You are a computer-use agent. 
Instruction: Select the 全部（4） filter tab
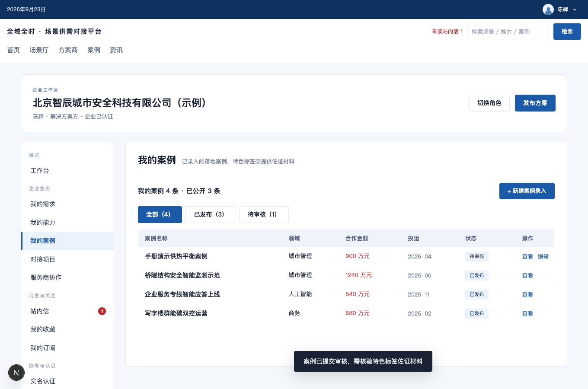point(160,214)
